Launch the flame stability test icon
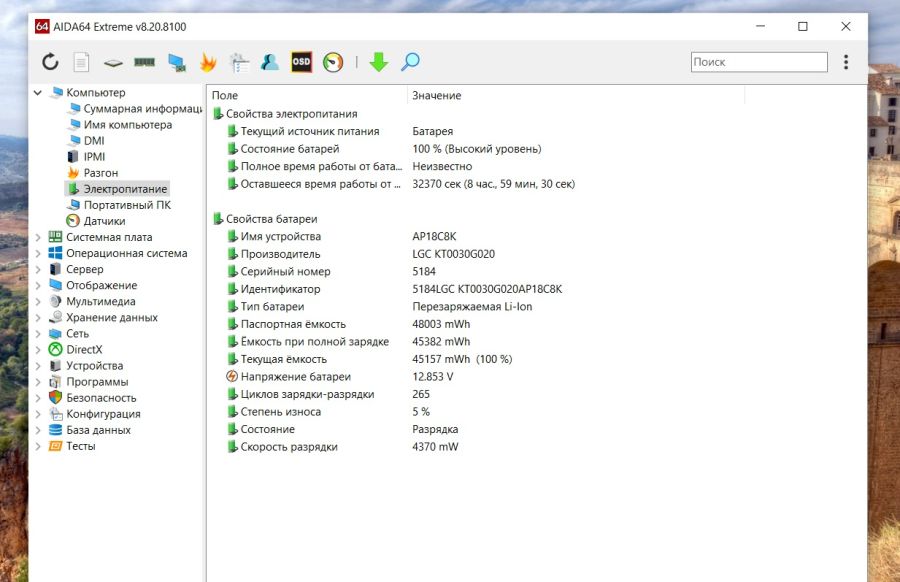Screen dimensions: 900x582 pos(208,62)
